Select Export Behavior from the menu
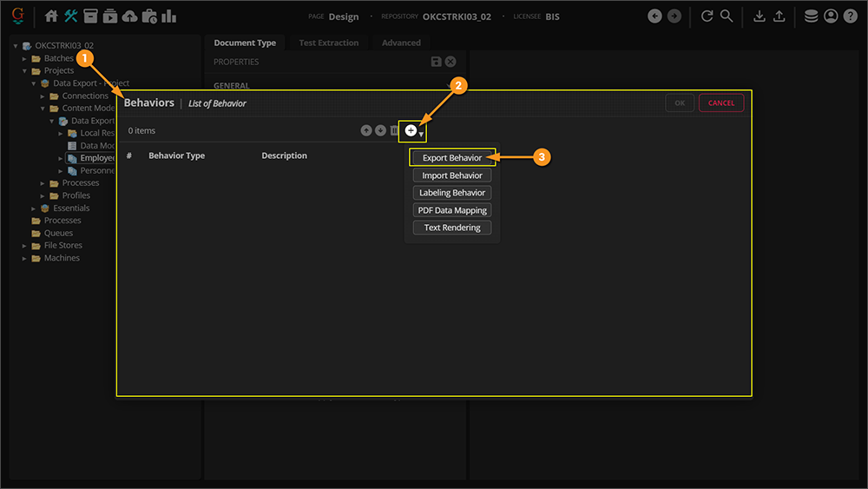 tap(451, 158)
